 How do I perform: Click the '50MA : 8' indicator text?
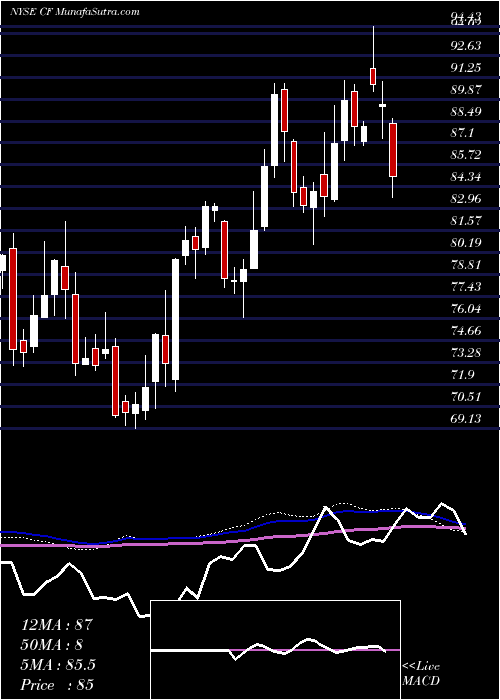click(x=52, y=644)
